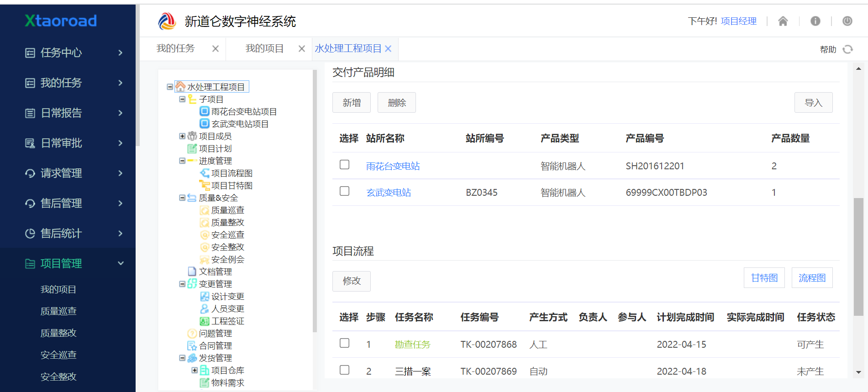Switch to 我的任务 tab

(175, 48)
